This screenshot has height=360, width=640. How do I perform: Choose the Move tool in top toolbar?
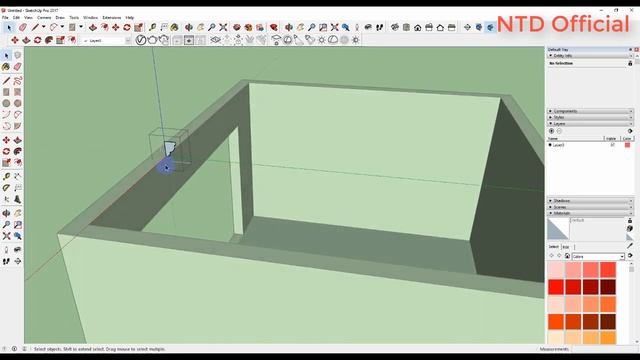point(116,28)
